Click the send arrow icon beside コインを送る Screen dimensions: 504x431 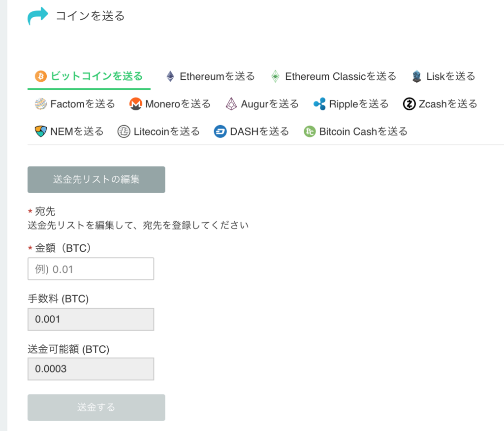point(38,15)
